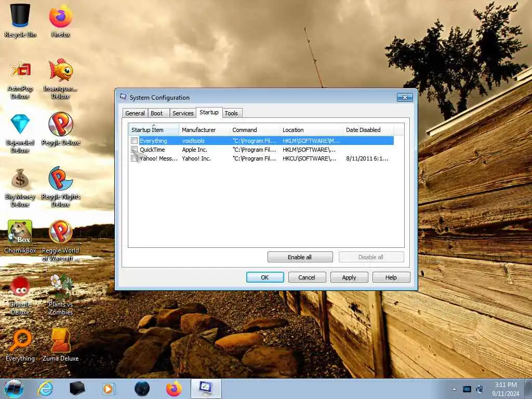532x399 pixels.
Task: Open the taskbar clock showing 3:11 PM
Action: tap(506, 389)
